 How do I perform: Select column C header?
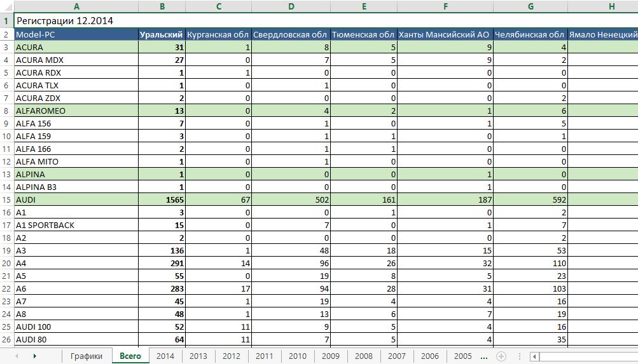[219, 6]
